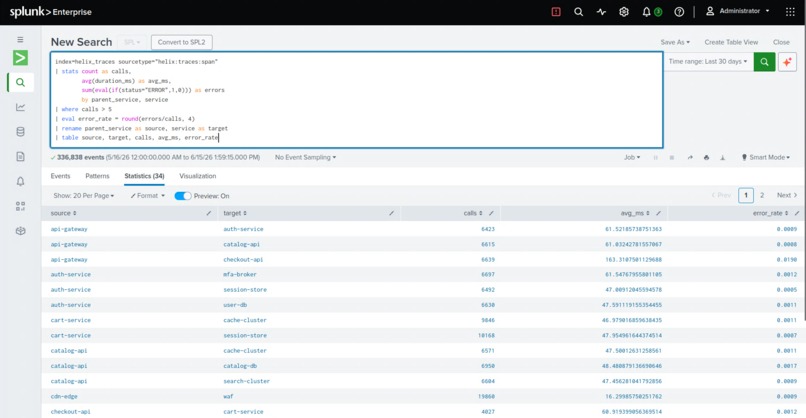Click the catalog-db target cell
The width and height of the screenshot is (806, 418).
tap(240, 366)
